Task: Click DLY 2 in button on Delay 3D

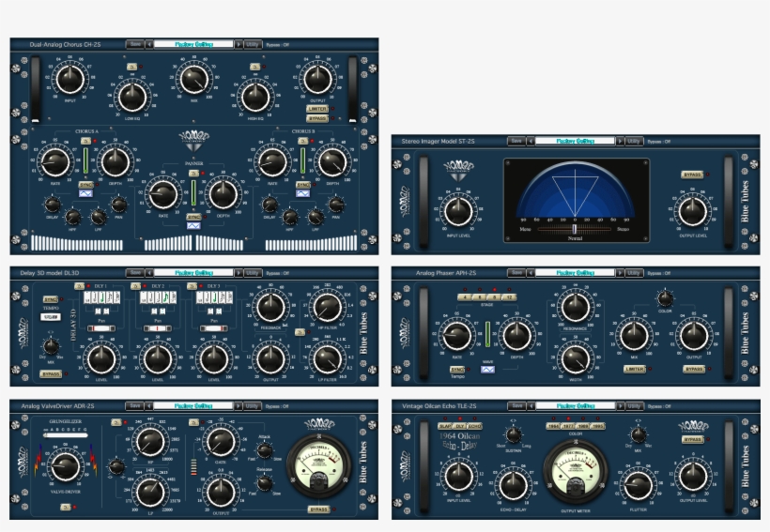Action: click(x=135, y=285)
